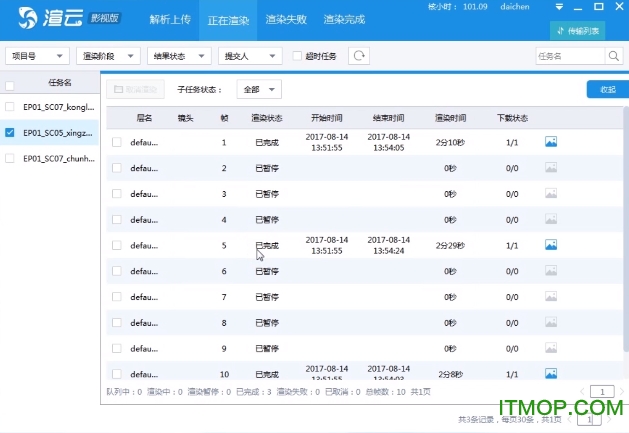This screenshot has width=629, height=433.
Task: Check the EP01_SC07_kongl task checkbox
Action: pos(10,107)
